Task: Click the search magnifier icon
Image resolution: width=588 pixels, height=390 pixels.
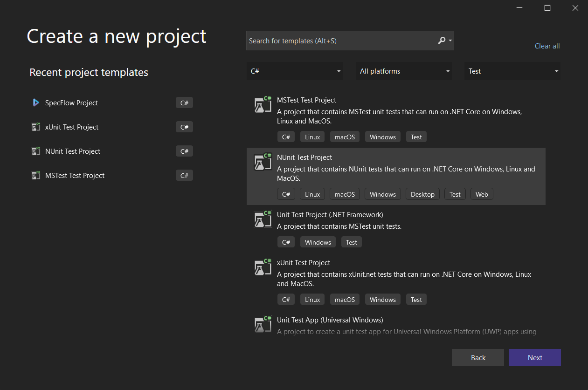Action: [441, 41]
